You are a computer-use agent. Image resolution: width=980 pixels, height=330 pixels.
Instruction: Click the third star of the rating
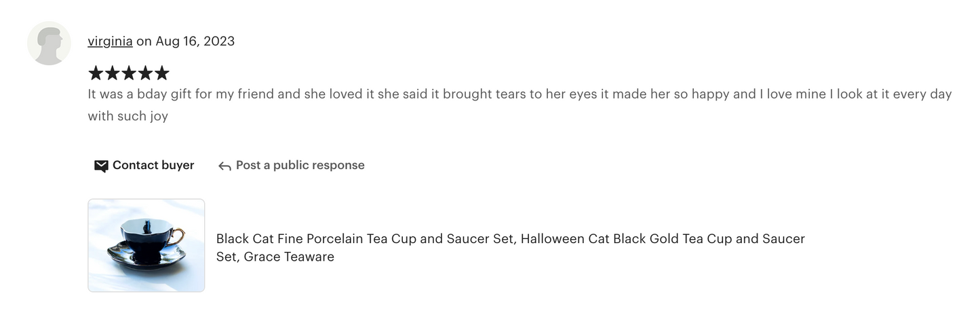(128, 73)
